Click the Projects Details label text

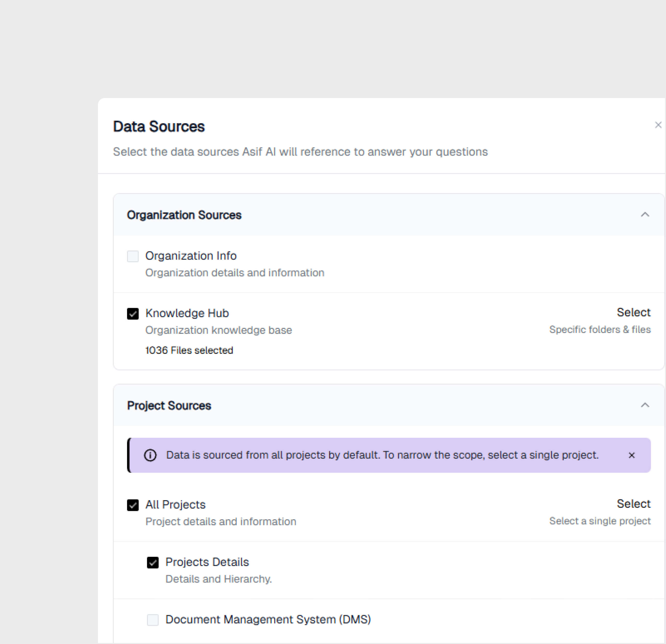click(207, 562)
